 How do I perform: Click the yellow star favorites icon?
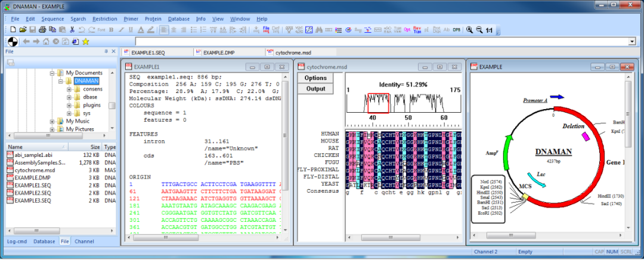[x=86, y=41]
